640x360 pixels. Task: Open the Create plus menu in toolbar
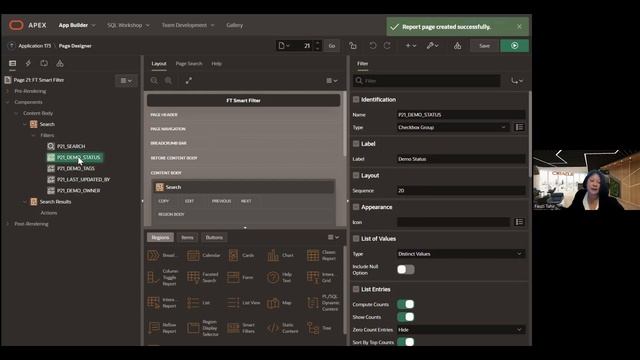(411, 46)
